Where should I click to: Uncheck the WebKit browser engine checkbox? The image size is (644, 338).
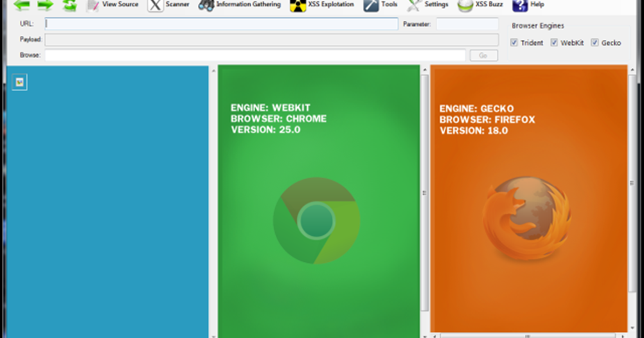tap(554, 42)
